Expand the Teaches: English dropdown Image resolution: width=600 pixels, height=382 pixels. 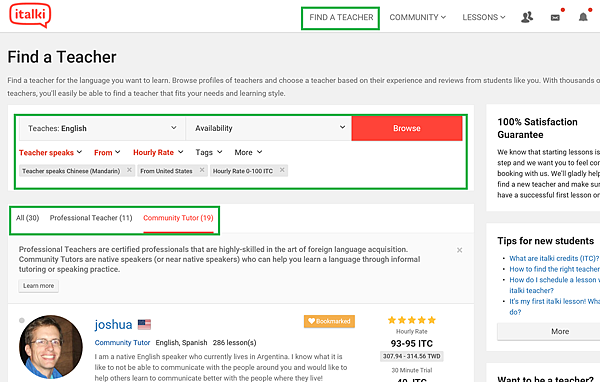pyautogui.click(x=102, y=128)
